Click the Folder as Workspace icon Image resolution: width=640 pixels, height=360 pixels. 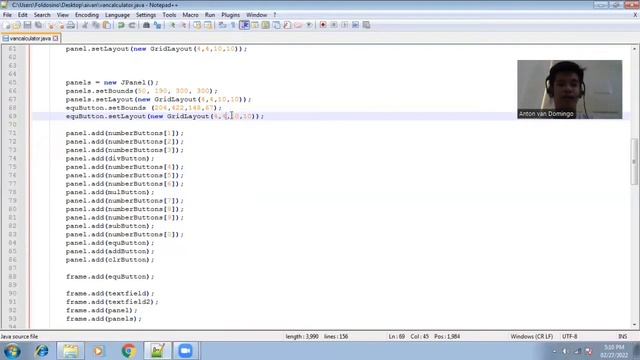click(298, 25)
